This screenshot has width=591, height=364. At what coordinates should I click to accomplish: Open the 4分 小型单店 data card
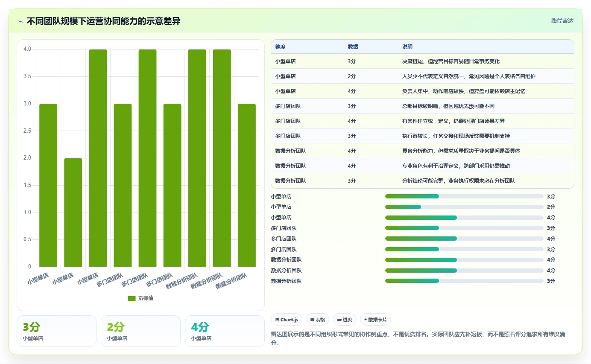pyautogui.click(x=225, y=331)
